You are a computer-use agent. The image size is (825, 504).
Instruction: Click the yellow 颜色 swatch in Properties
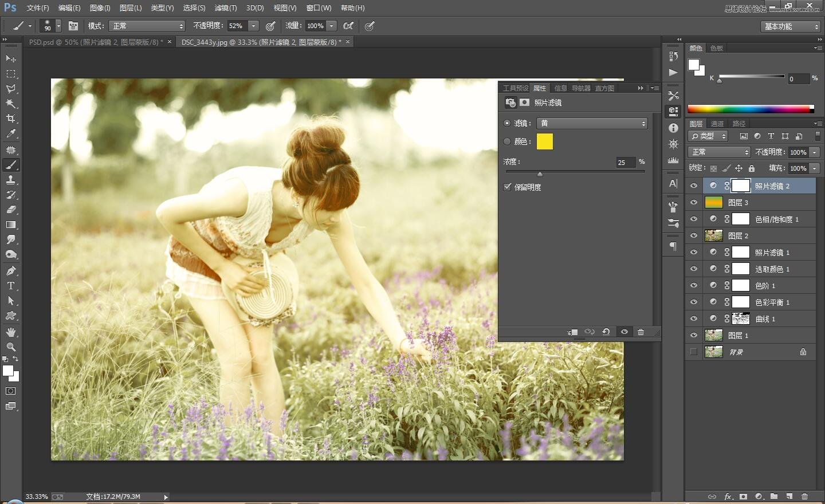click(544, 141)
